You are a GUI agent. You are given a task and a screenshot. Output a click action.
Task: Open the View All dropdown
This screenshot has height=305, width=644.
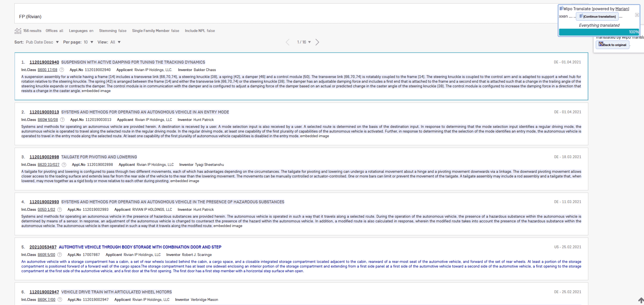pyautogui.click(x=115, y=42)
